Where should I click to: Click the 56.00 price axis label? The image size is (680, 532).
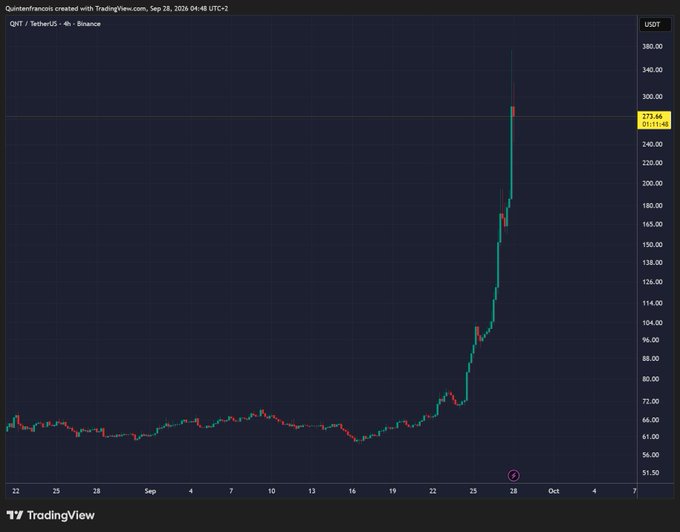651,455
